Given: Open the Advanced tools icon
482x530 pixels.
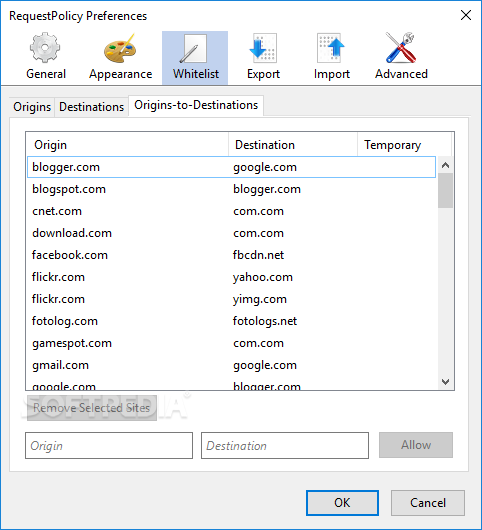Looking at the screenshot, I should [x=401, y=48].
